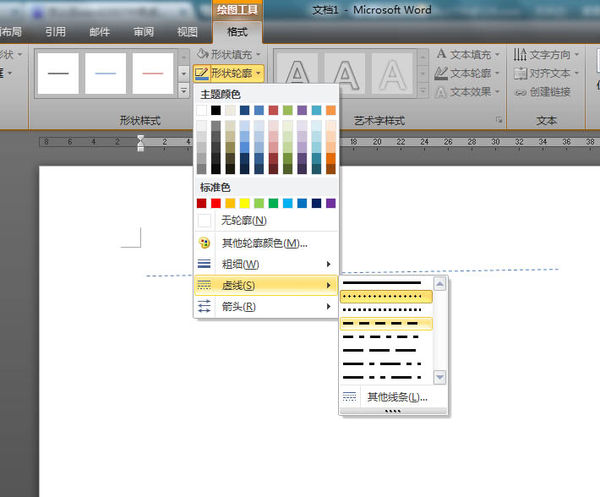Apply the third WordArt style A
The height and width of the screenshot is (497, 600).
pos(392,73)
